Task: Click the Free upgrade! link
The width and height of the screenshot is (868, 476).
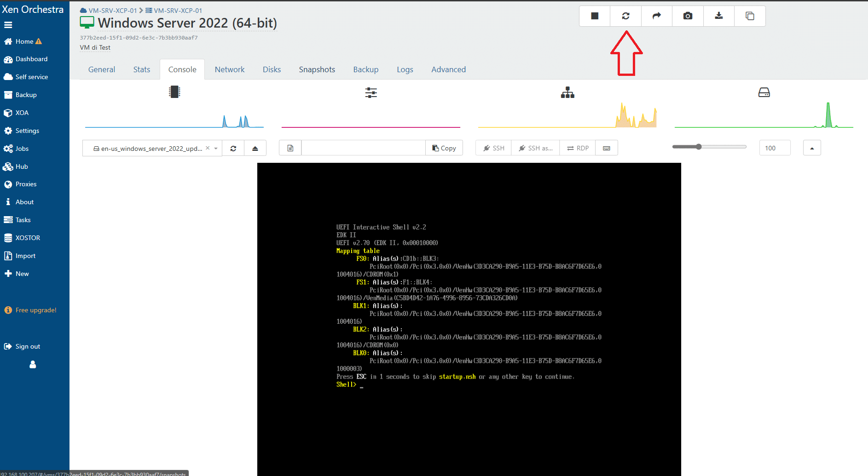Action: tap(30, 310)
